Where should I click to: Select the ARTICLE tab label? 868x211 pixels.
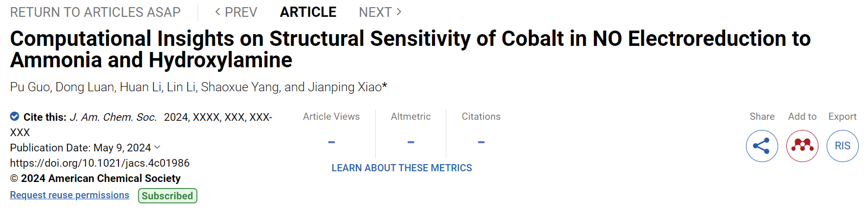308,12
